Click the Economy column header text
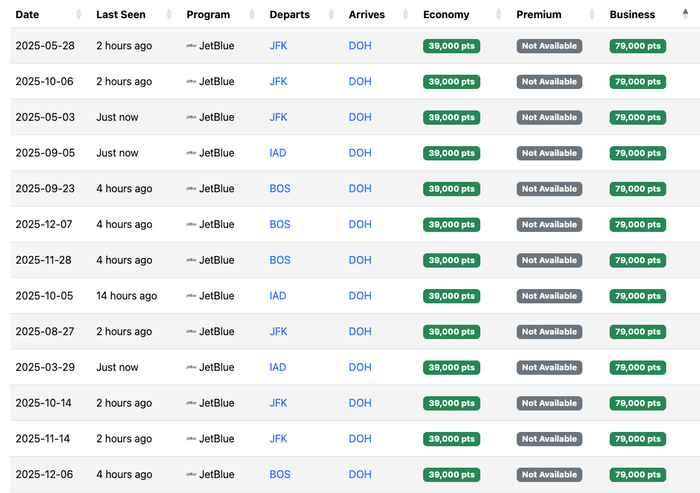 pos(446,15)
